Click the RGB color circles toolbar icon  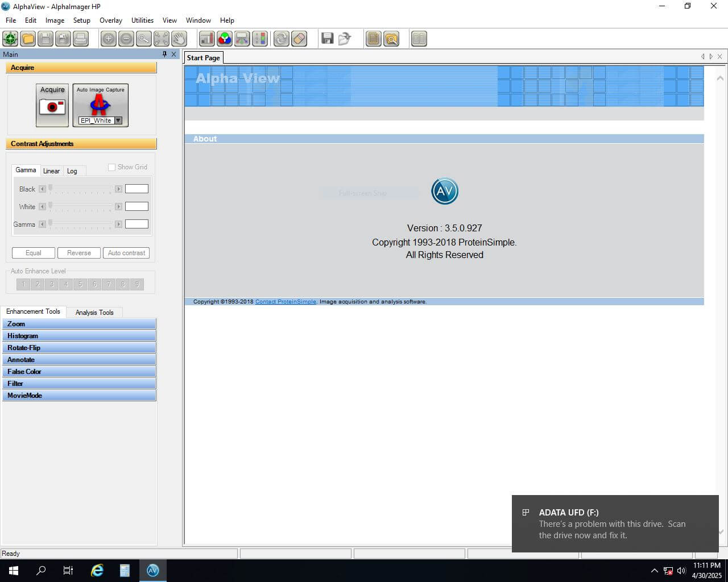[x=225, y=39]
